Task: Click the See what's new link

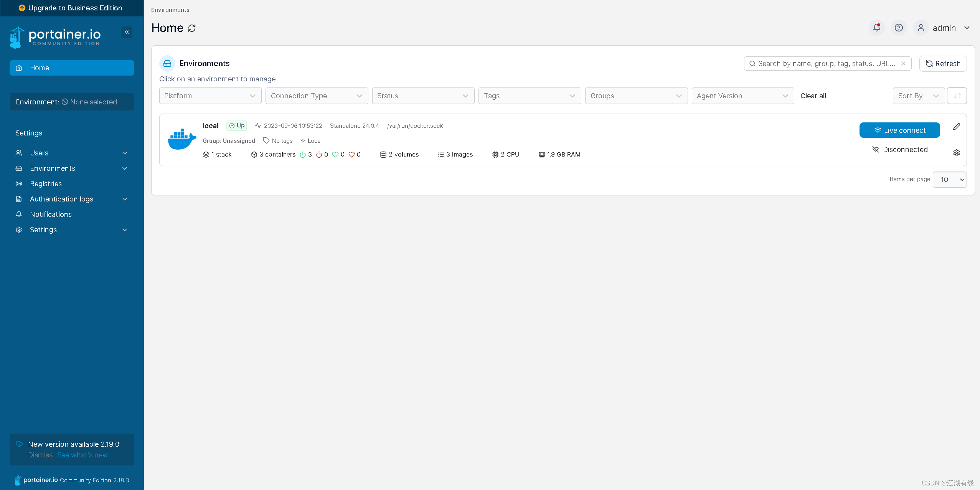Action: 82,455
